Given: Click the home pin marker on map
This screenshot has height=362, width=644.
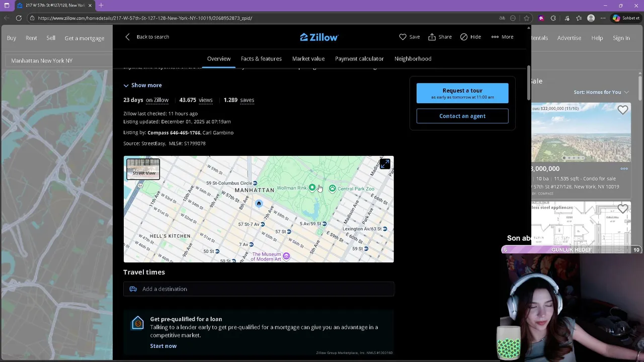Looking at the screenshot, I should [259, 204].
